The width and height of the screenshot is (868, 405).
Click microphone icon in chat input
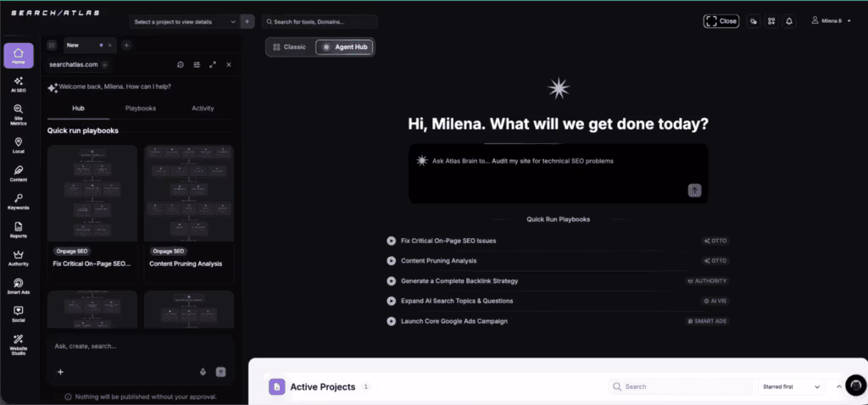pyautogui.click(x=203, y=372)
